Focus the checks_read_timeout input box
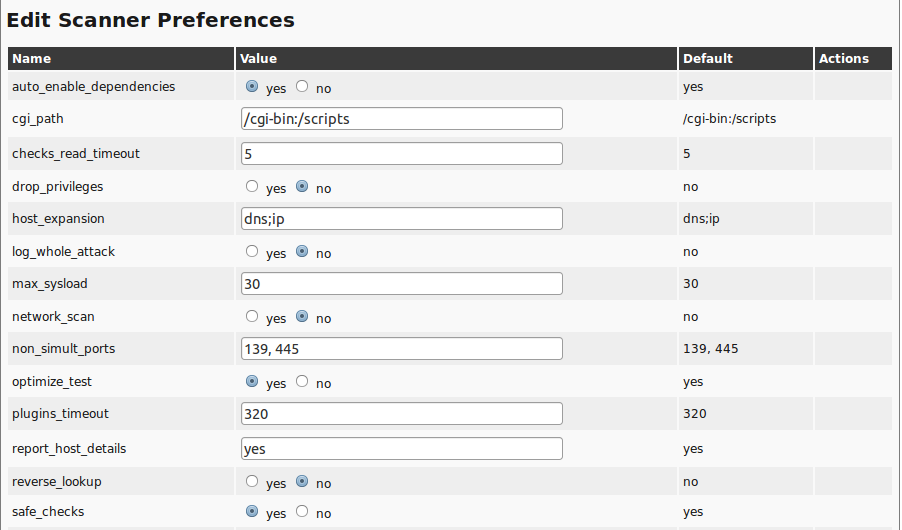Image resolution: width=902 pixels, height=530 pixels. (x=402, y=154)
